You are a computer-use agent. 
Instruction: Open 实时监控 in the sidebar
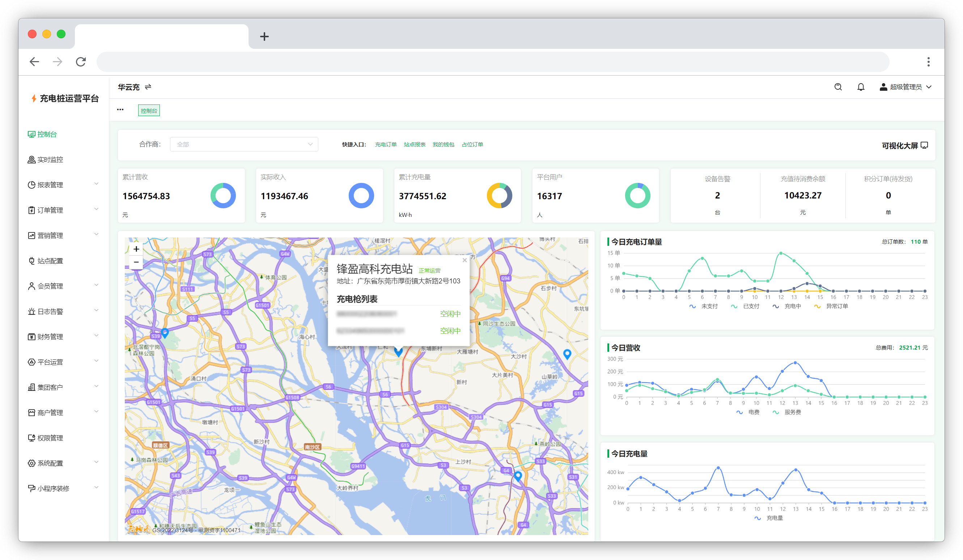(50, 160)
